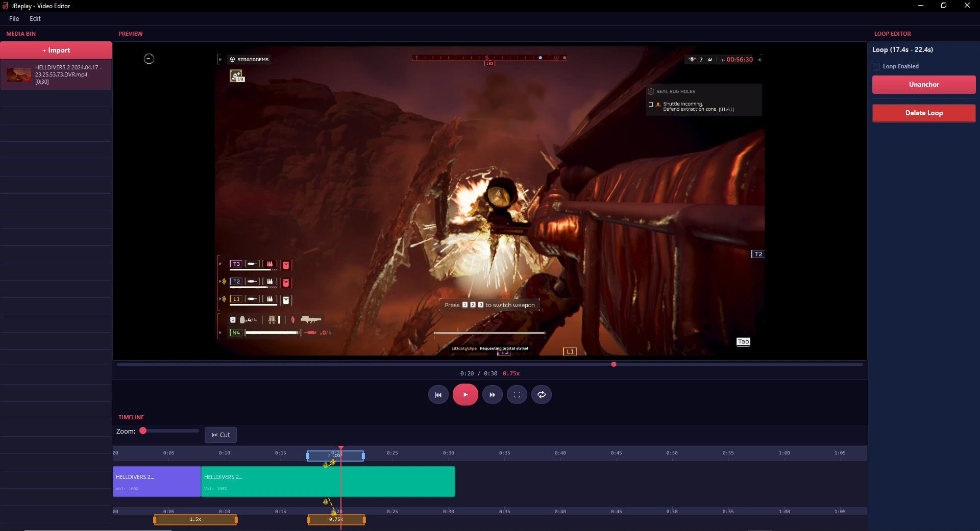Unanchor the selected loop
This screenshot has width=980, height=531.
(x=924, y=84)
